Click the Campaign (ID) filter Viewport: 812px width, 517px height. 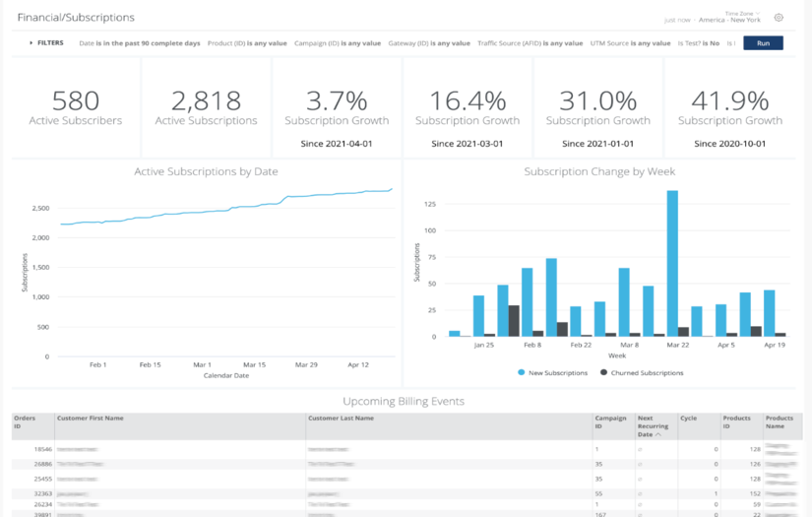[336, 43]
